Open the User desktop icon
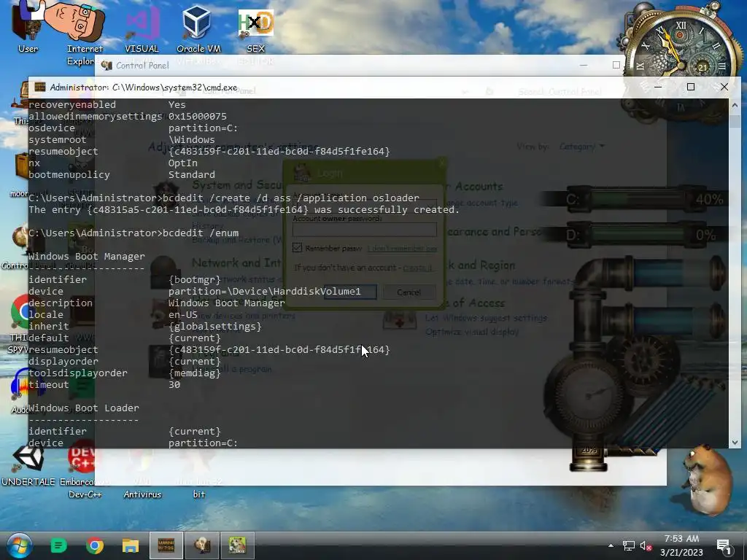 [28, 28]
